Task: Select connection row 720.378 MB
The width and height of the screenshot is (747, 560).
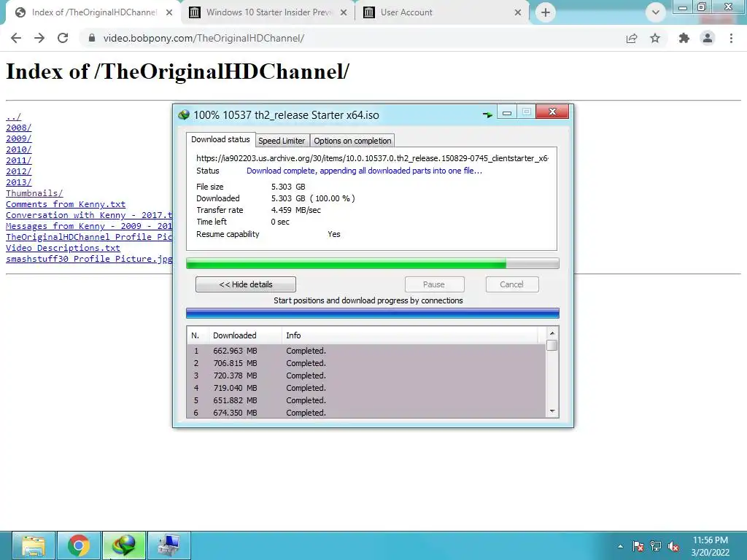Action: point(366,376)
